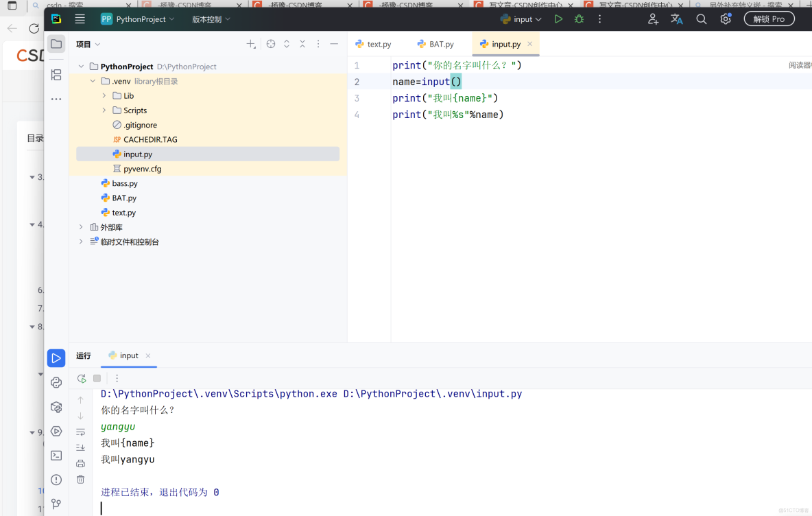This screenshot has height=516, width=812.
Task: Toggle soft-wrap in the run console
Action: (80, 432)
